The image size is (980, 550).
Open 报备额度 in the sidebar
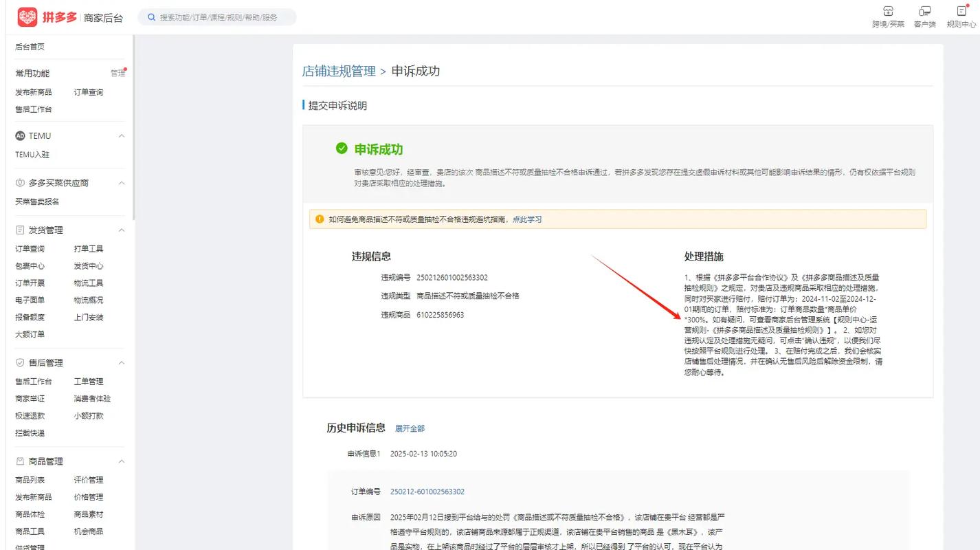[x=30, y=318]
